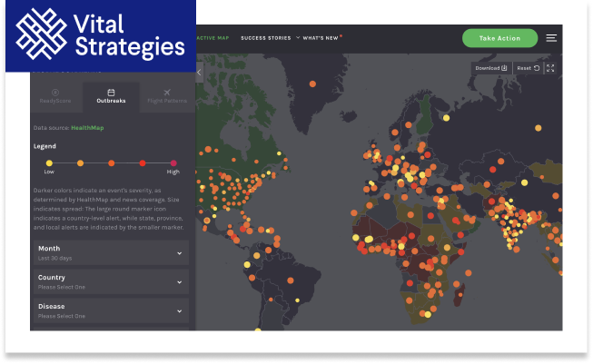593x364 pixels.
Task: Click the Outbreaks calendar icon
Action: pos(111,93)
